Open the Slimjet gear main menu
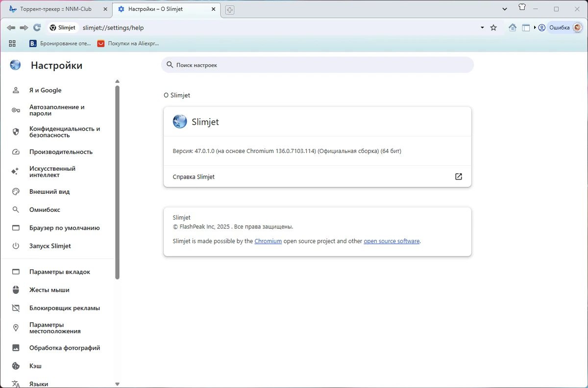The image size is (588, 388). click(x=578, y=27)
